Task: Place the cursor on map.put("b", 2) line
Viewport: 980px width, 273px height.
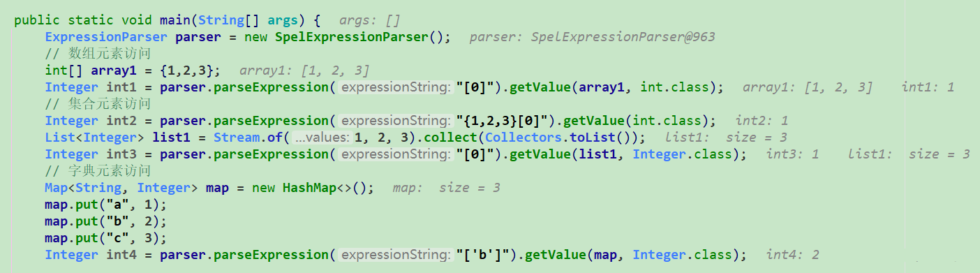Action: pos(105,221)
